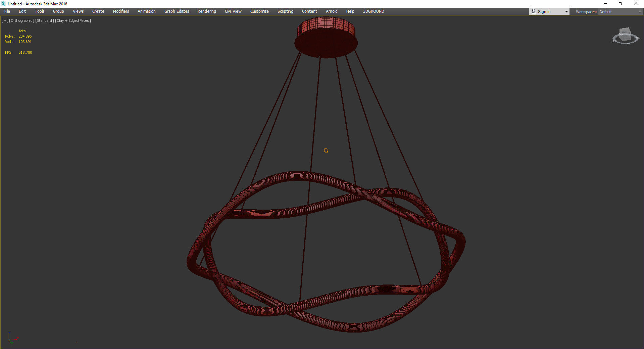Open the Content menu
The height and width of the screenshot is (349, 644).
[309, 11]
